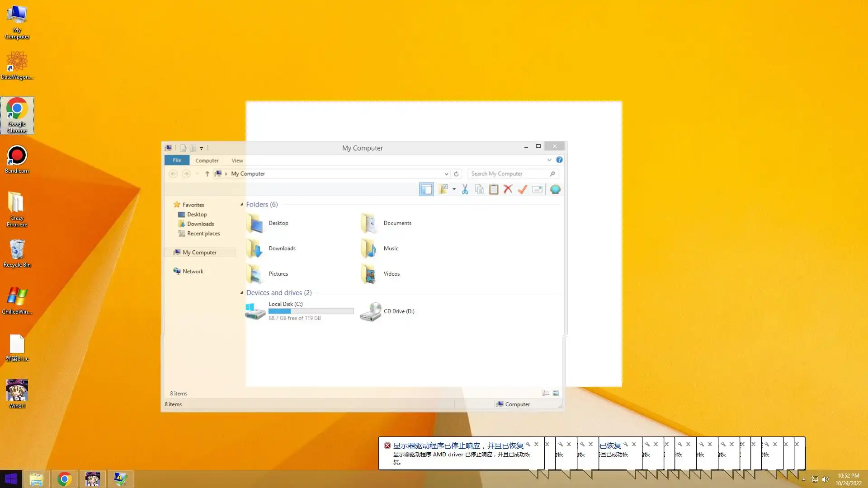Select Network in the navigation pane
Screen dimensions: 868x488
[x=193, y=271]
